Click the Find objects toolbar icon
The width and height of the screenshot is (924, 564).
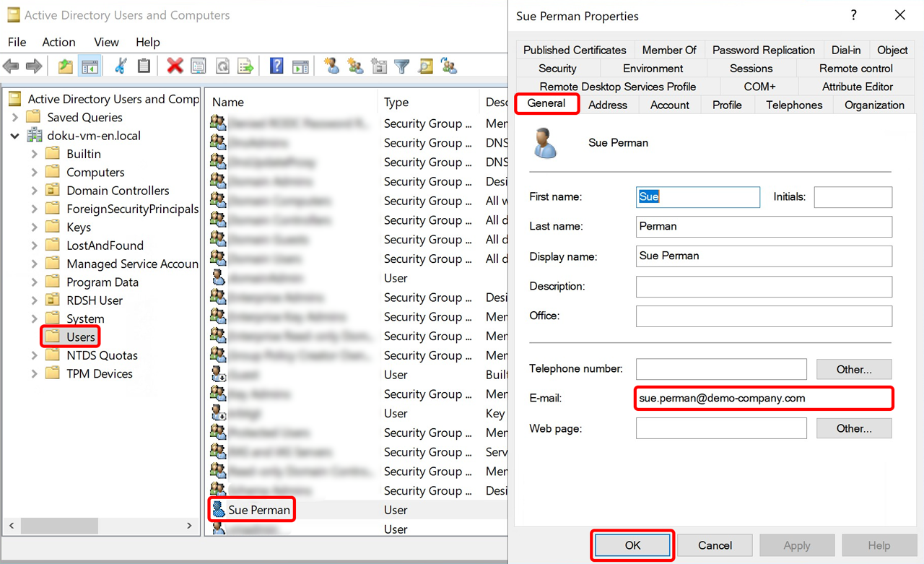[425, 66]
